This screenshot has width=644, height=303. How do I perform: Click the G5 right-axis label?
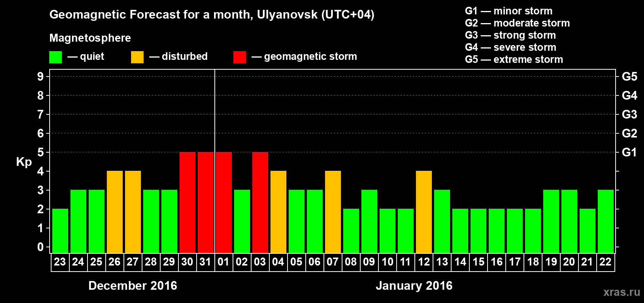coord(630,77)
